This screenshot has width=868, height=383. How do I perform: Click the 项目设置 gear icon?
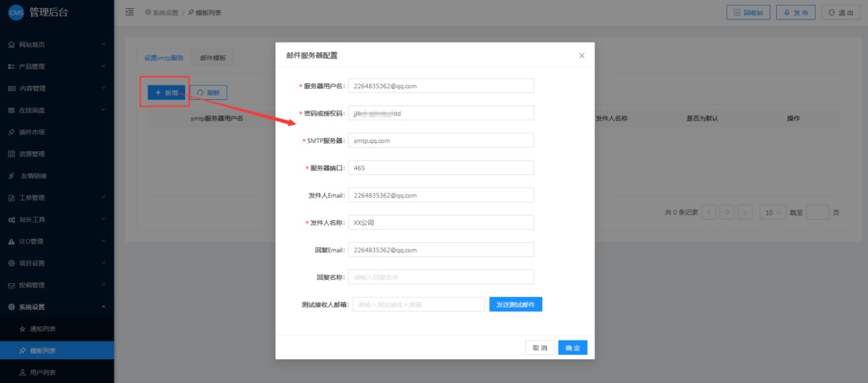[x=12, y=263]
